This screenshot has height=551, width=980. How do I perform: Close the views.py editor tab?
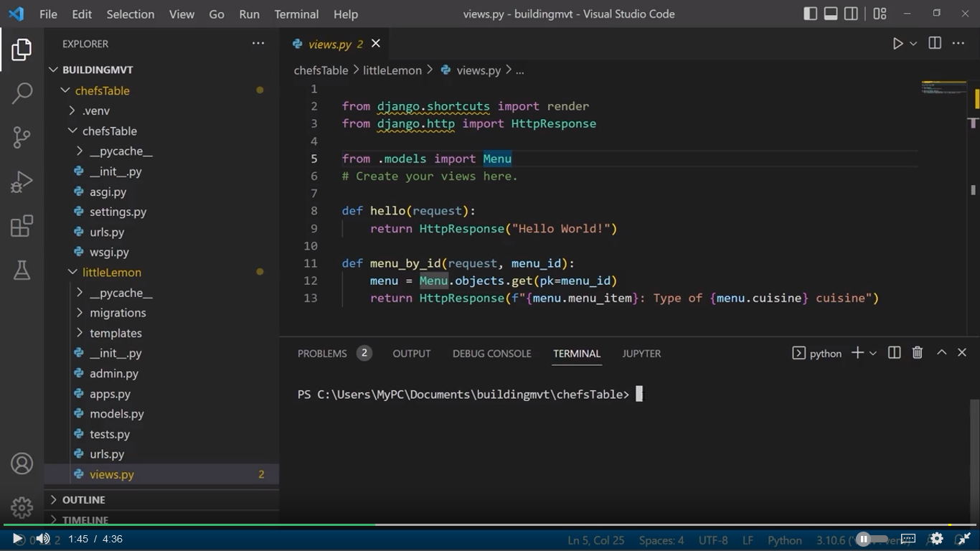[x=376, y=44]
